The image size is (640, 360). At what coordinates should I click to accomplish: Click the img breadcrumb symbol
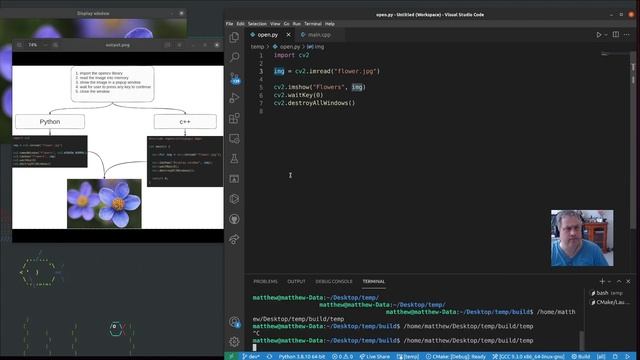click(316, 47)
